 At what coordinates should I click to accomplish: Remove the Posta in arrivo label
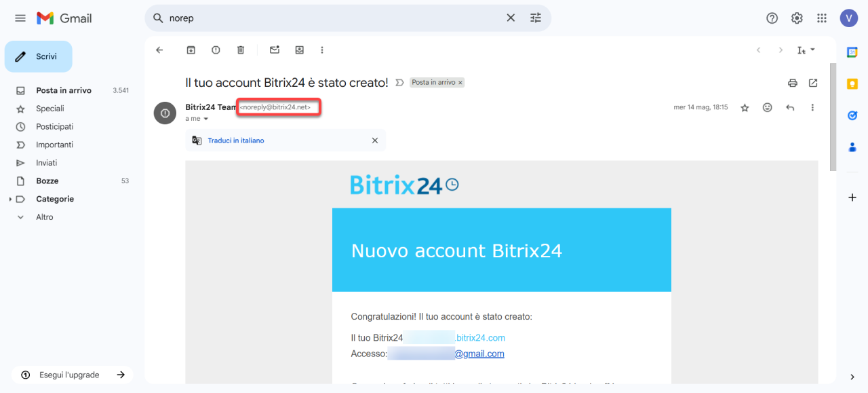pos(460,83)
